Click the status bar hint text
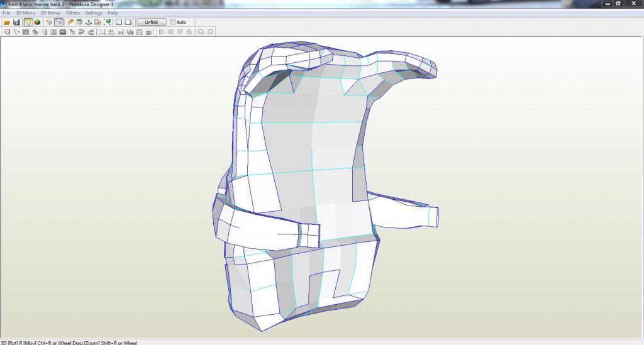 [x=69, y=342]
